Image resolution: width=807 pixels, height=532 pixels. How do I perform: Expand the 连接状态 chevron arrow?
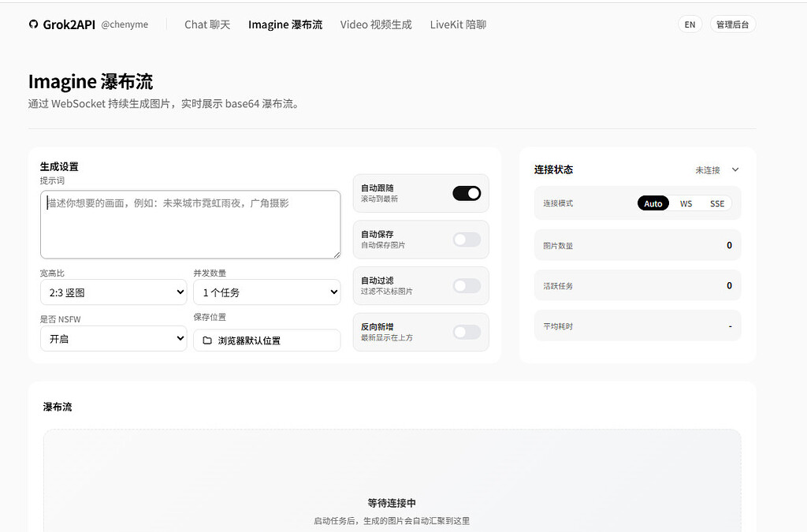[735, 169]
